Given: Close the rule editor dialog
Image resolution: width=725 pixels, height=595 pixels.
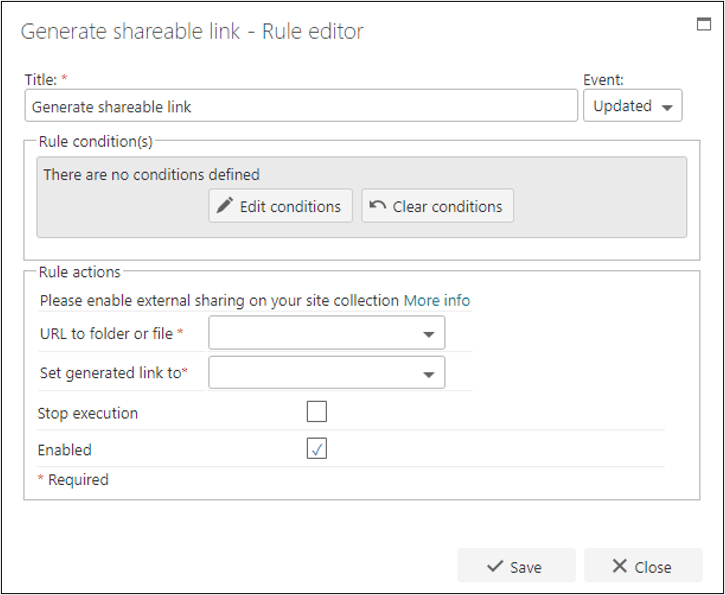Looking at the screenshot, I should pos(643,566).
